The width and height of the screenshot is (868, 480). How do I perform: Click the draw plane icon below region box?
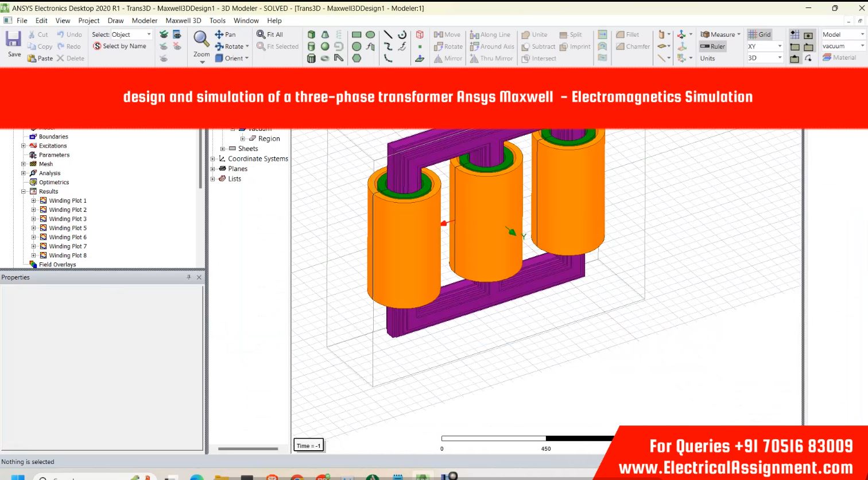point(420,58)
